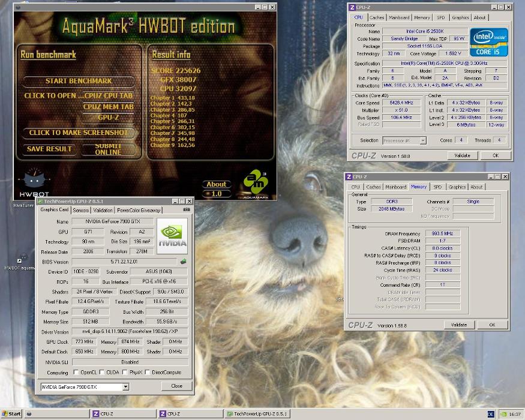The image size is (525, 420).
Task: Click Close button in GPU-Z
Action: coord(176,386)
